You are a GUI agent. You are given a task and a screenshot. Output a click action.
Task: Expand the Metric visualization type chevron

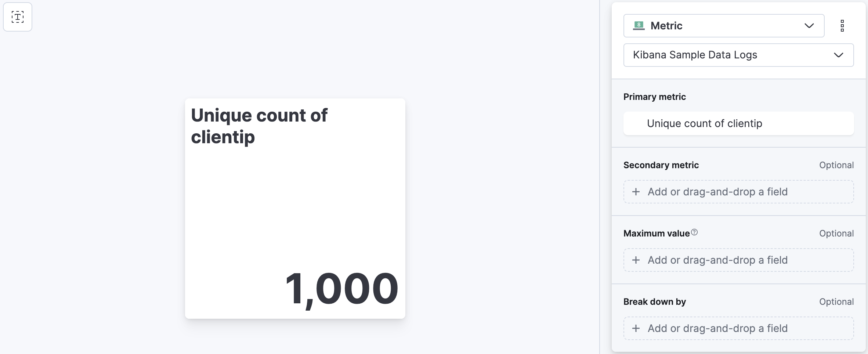(809, 26)
